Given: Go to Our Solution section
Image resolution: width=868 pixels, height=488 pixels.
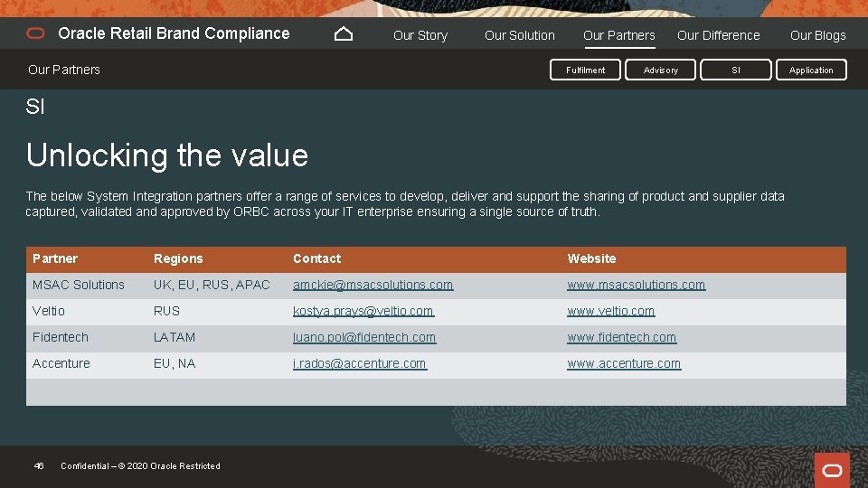Looking at the screenshot, I should pyautogui.click(x=520, y=35).
